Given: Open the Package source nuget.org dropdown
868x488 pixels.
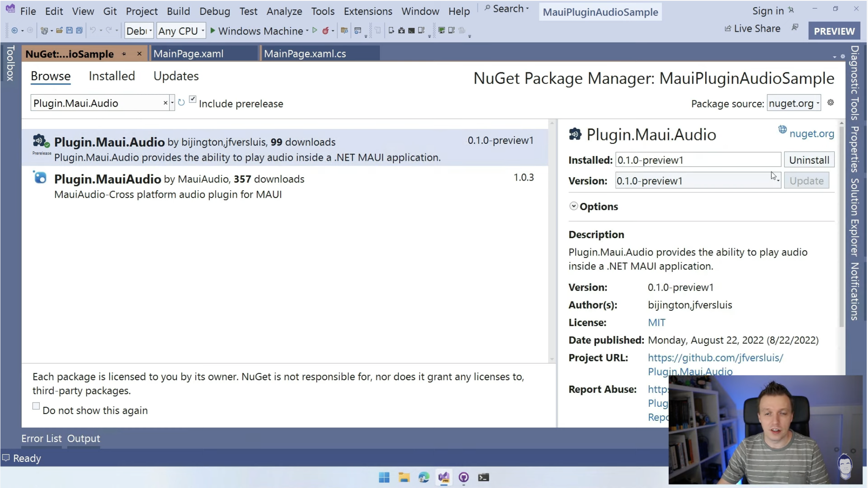Looking at the screenshot, I should coord(794,103).
